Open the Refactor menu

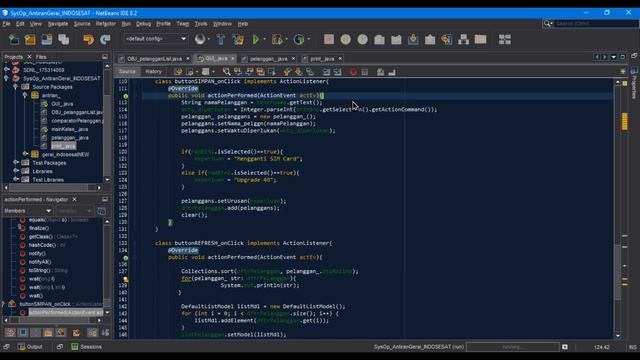click(x=106, y=24)
